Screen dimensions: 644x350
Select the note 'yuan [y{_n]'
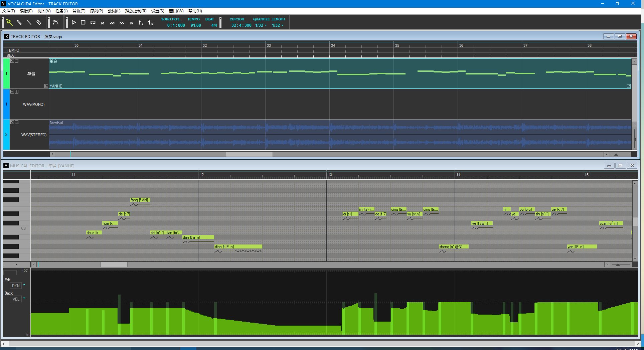click(x=611, y=223)
